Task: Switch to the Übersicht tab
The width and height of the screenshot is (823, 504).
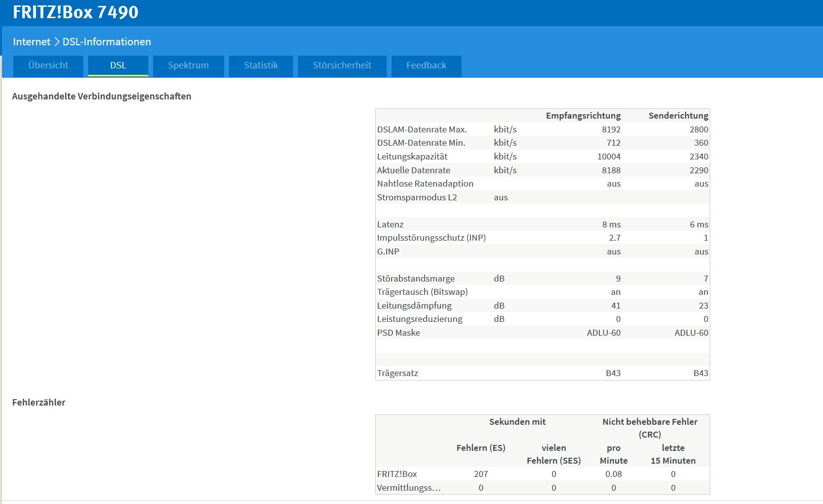Action: click(48, 65)
